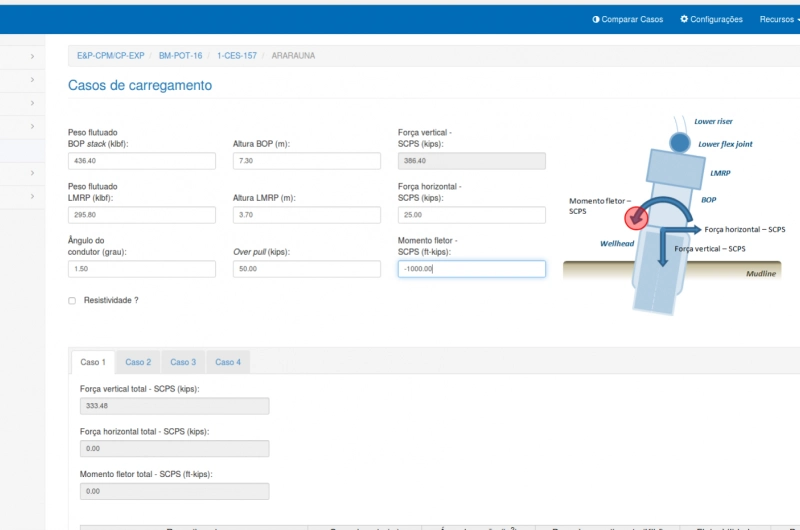Switch to the Caso 2 tab

click(138, 362)
